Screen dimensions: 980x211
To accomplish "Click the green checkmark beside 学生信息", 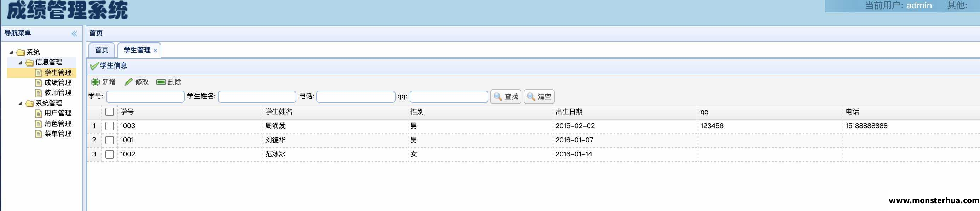I will (x=94, y=66).
